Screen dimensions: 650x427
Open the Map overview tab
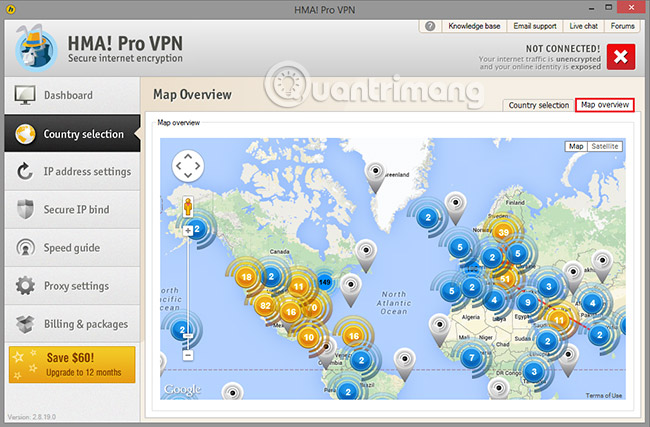[605, 105]
